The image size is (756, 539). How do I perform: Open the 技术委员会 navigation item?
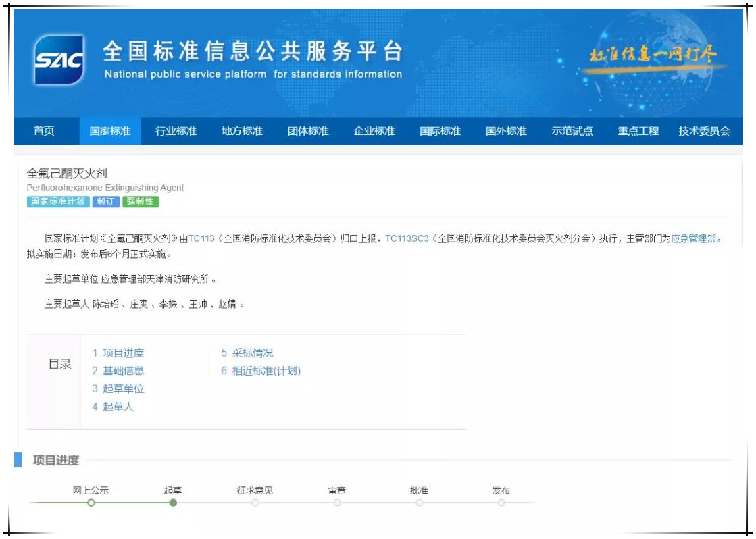[x=704, y=131]
